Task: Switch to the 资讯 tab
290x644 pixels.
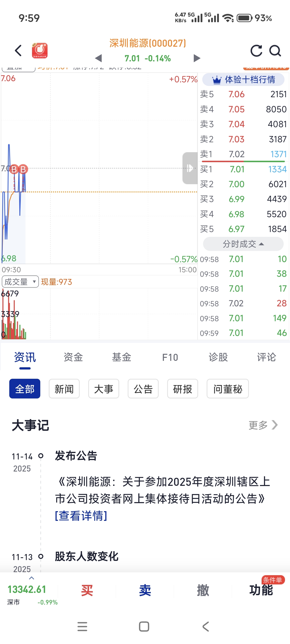Action: [x=25, y=357]
